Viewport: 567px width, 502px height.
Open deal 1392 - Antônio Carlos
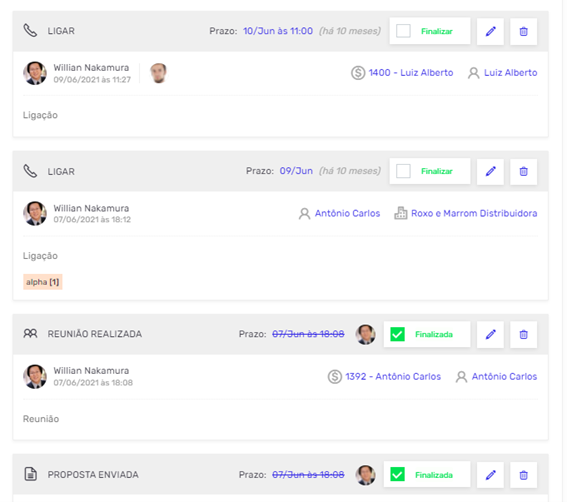(393, 376)
